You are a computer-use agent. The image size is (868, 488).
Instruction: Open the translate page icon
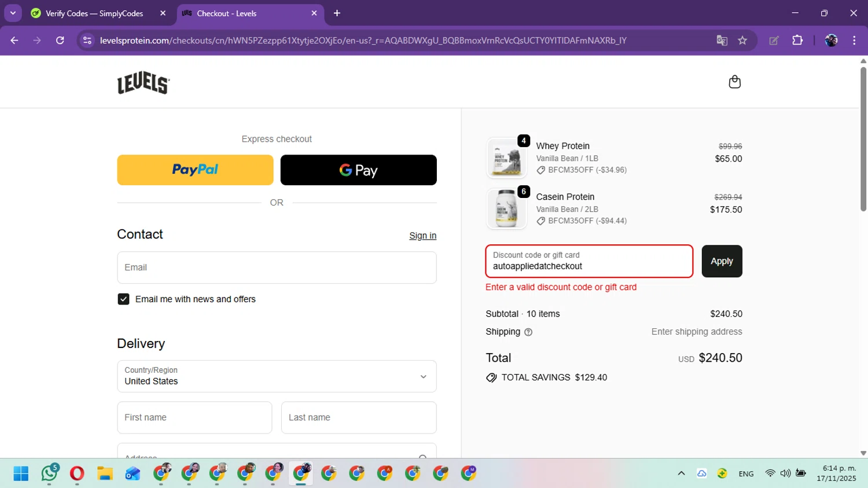coord(722,41)
